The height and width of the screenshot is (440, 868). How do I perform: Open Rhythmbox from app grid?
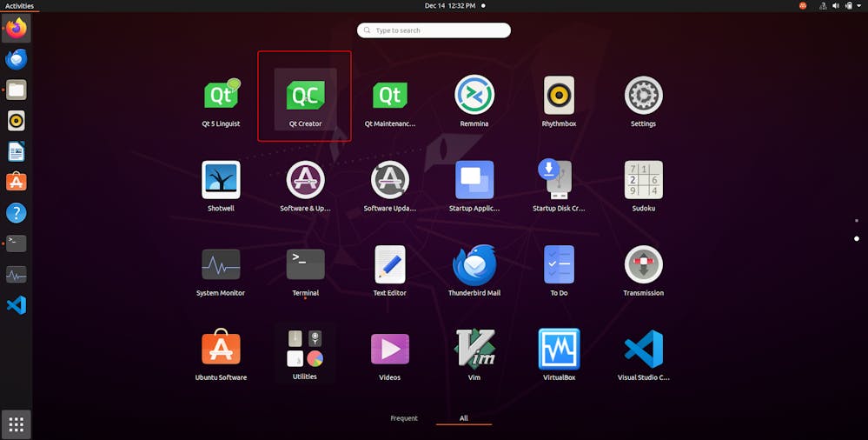[x=559, y=103]
